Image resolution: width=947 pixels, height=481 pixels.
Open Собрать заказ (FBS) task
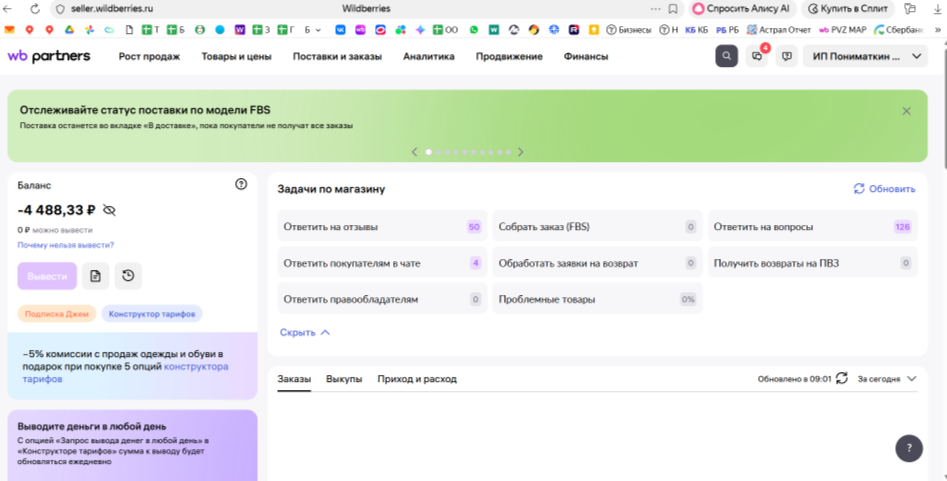tap(597, 227)
